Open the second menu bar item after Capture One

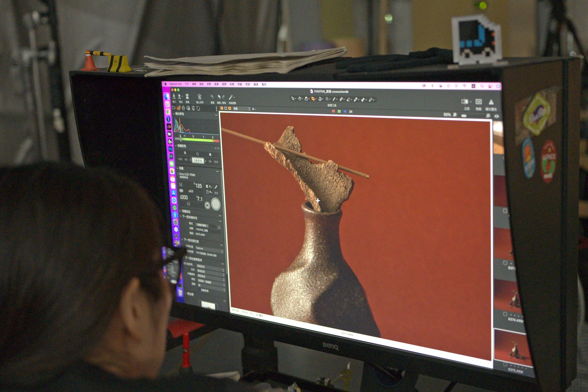(x=194, y=84)
